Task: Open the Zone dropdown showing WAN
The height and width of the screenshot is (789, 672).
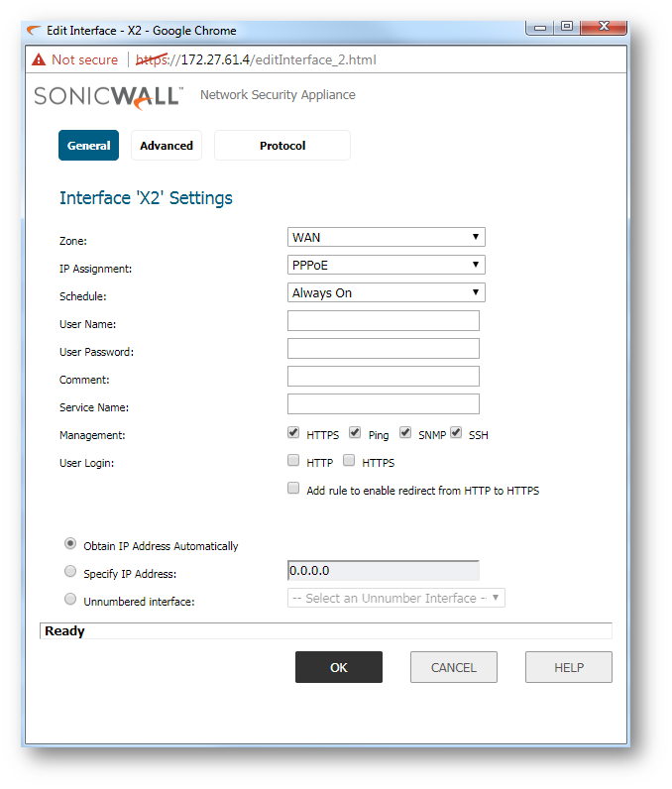Action: [386, 238]
